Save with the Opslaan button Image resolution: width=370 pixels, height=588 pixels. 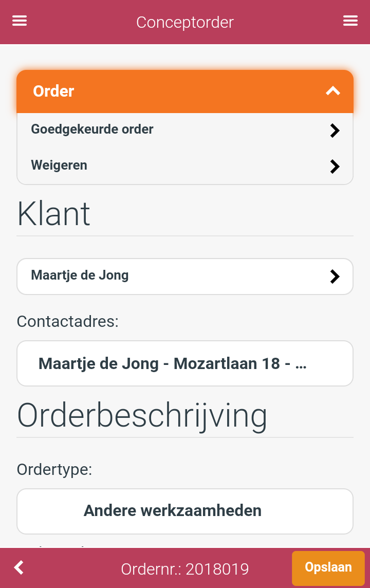[x=328, y=568]
